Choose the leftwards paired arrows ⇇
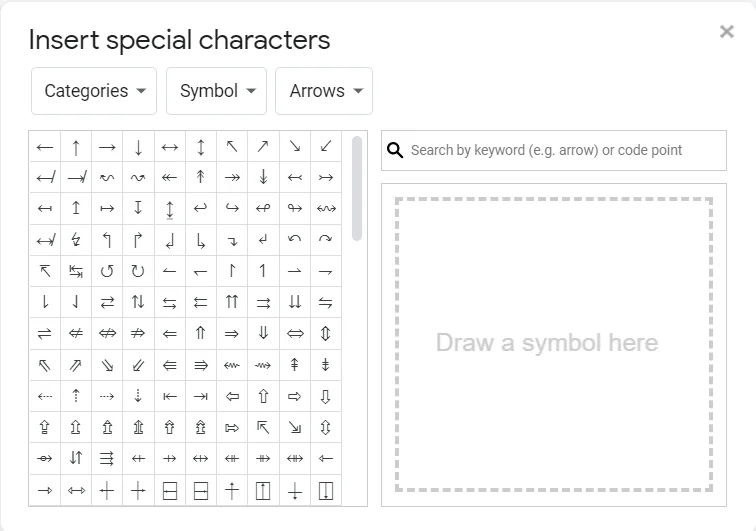The image size is (756, 531). (201, 302)
